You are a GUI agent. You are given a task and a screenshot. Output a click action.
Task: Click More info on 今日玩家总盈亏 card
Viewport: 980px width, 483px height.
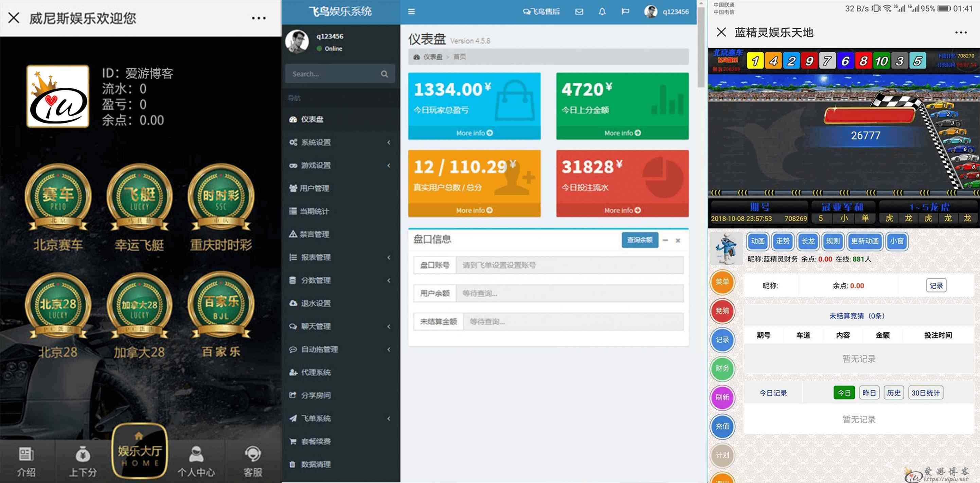[474, 133]
